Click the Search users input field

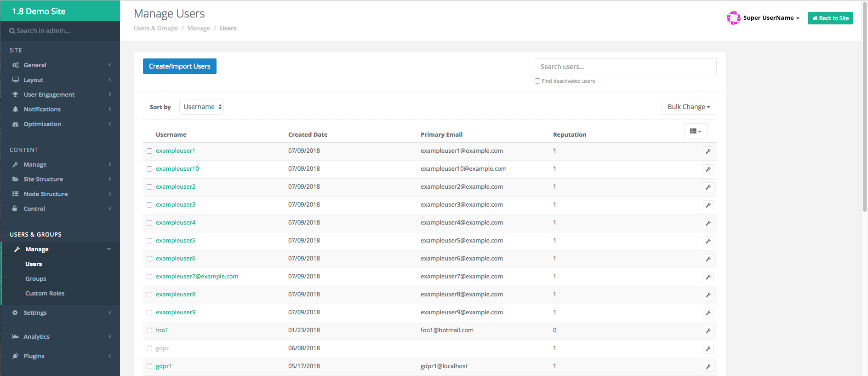(625, 66)
